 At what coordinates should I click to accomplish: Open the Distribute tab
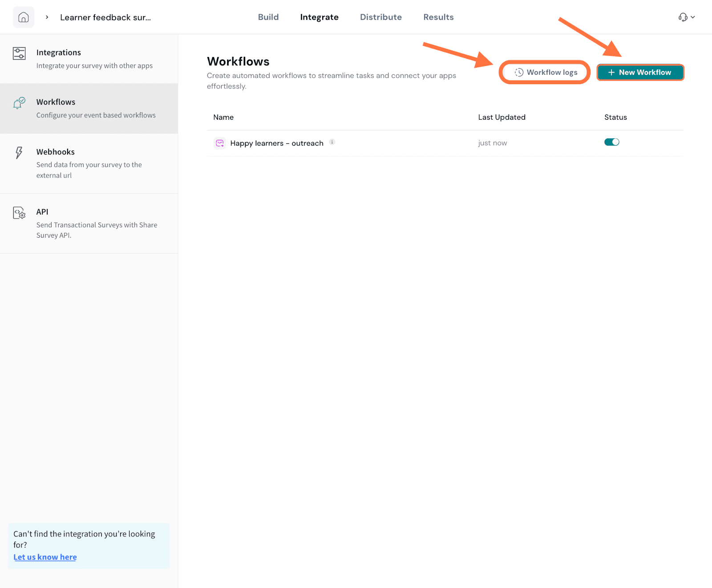pyautogui.click(x=380, y=17)
